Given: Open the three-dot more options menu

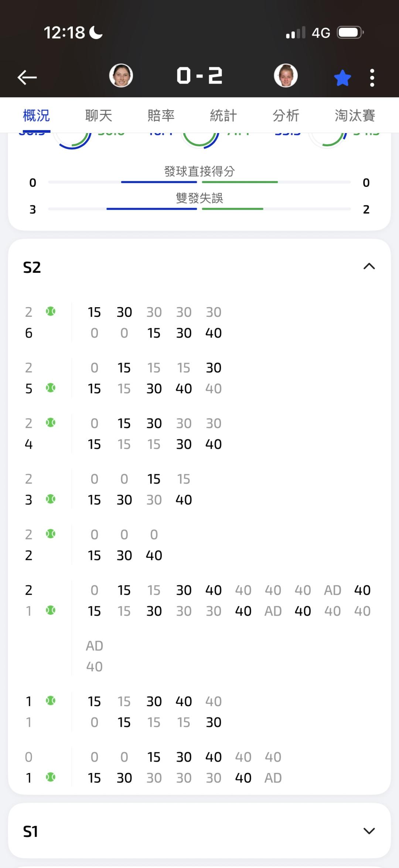Looking at the screenshot, I should (372, 78).
